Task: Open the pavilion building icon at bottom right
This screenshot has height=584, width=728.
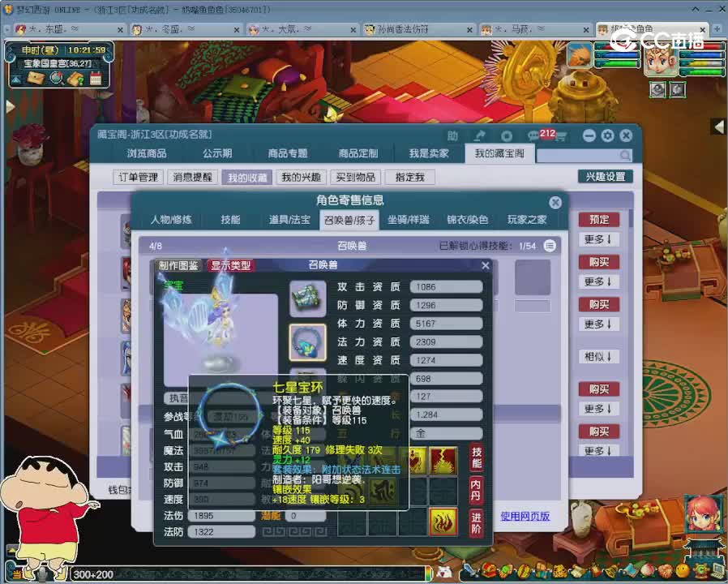Action: [704, 550]
